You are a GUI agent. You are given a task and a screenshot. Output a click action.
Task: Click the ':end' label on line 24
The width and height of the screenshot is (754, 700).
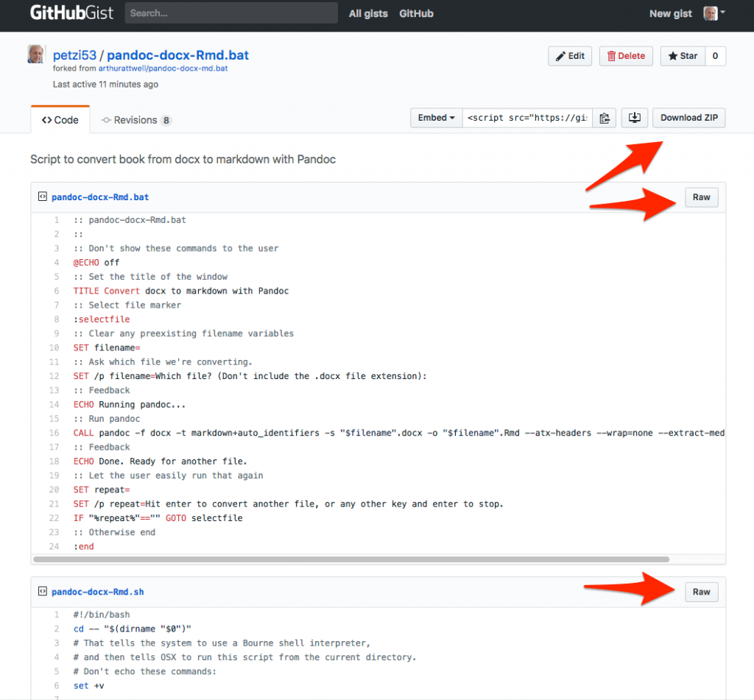[84, 546]
